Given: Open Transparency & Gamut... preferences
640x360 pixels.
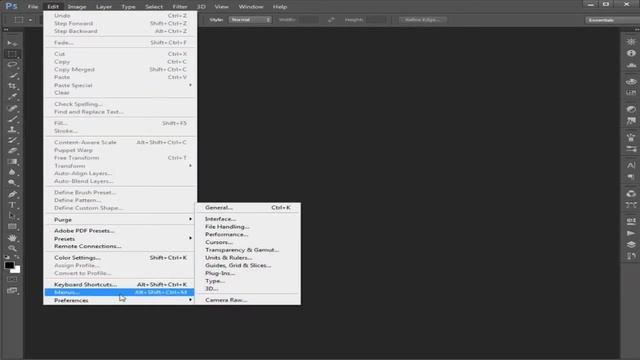Looking at the screenshot, I should point(248,250).
